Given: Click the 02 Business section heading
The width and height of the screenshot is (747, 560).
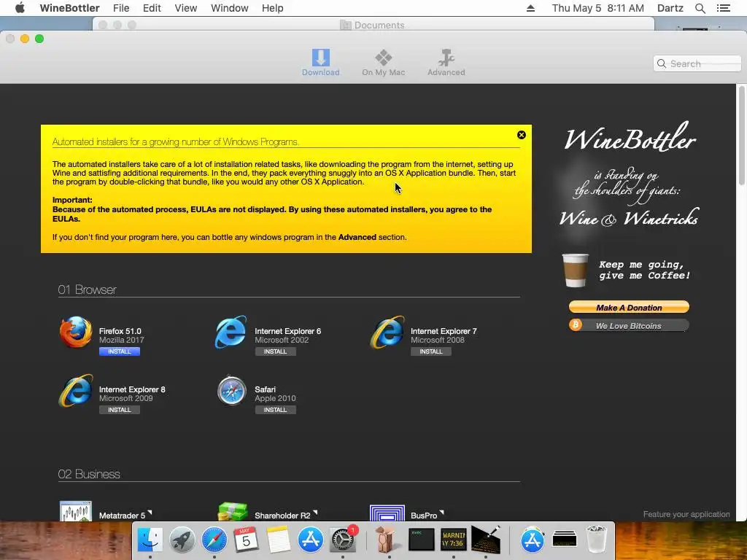Looking at the screenshot, I should (x=89, y=474).
